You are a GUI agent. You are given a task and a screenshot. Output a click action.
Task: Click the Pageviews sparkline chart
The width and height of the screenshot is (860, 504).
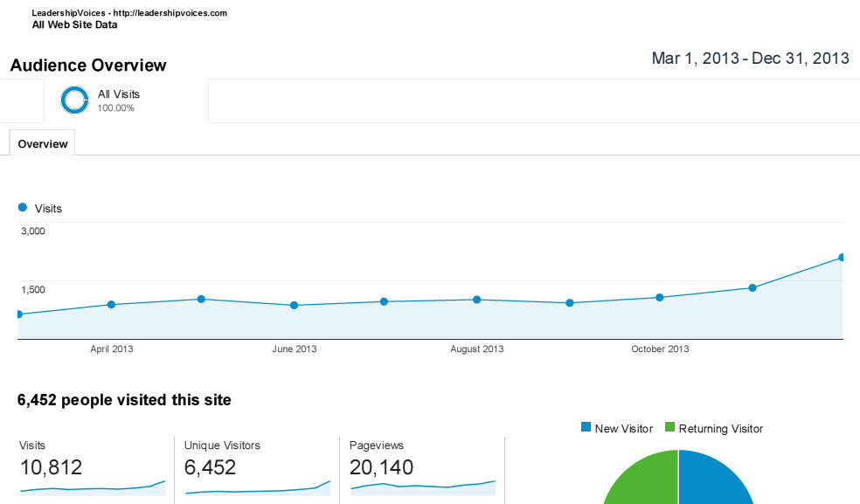[422, 485]
